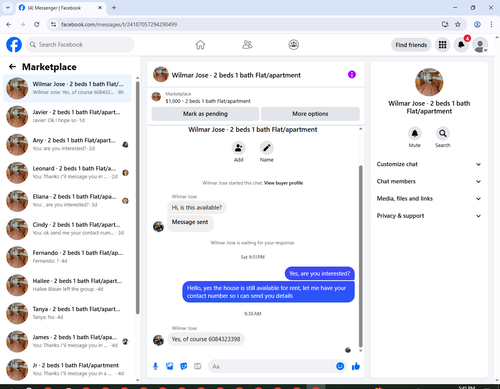Open a new browser tab
Image resolution: width=500 pixels, height=389 pixels.
pos(114,8)
